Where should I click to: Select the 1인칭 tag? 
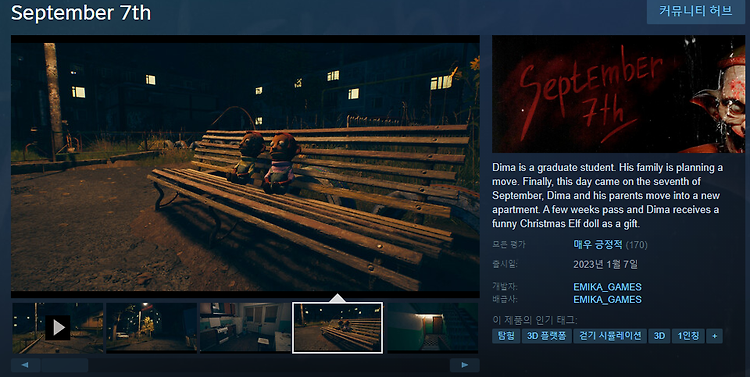coord(688,336)
